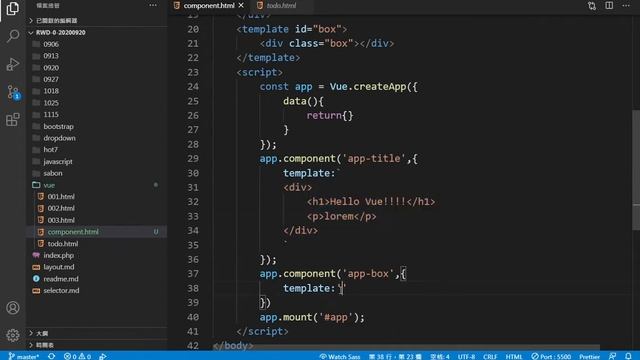Collapse the vue folder
Viewport: 640px width, 360px height.
tap(97, 185)
